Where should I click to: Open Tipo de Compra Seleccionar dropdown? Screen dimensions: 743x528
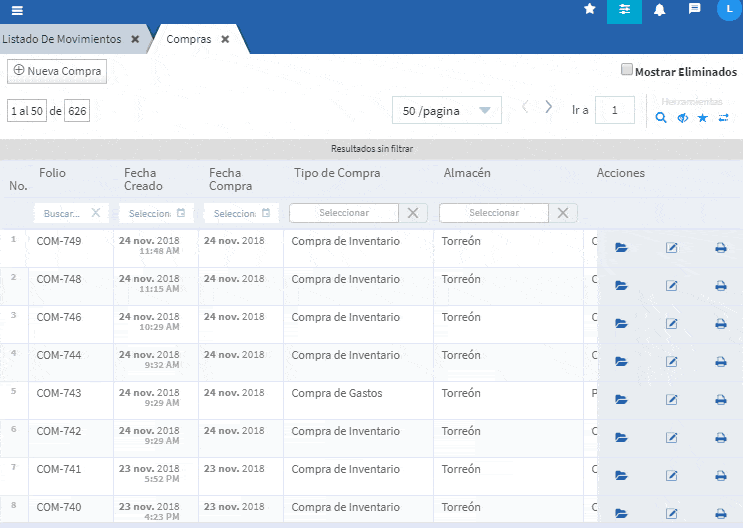(344, 213)
